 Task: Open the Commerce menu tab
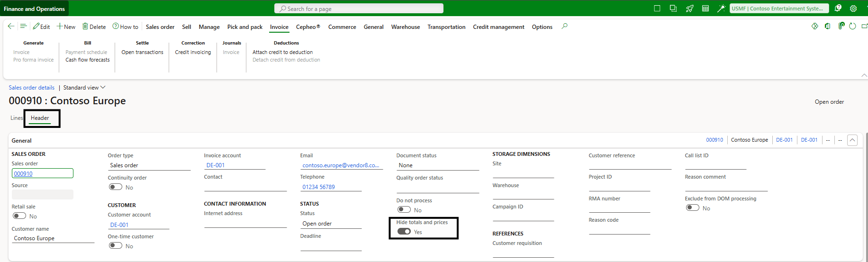342,27
